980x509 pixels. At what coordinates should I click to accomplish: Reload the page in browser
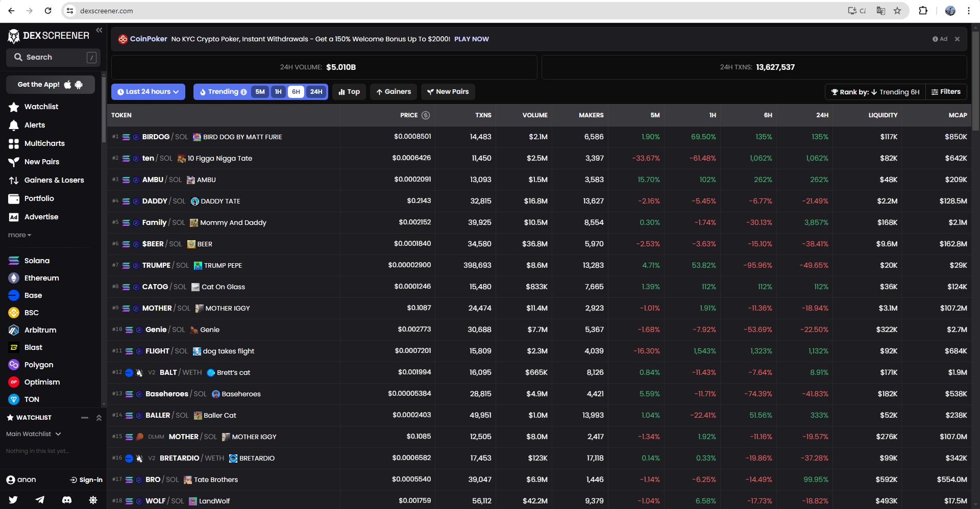click(x=47, y=11)
